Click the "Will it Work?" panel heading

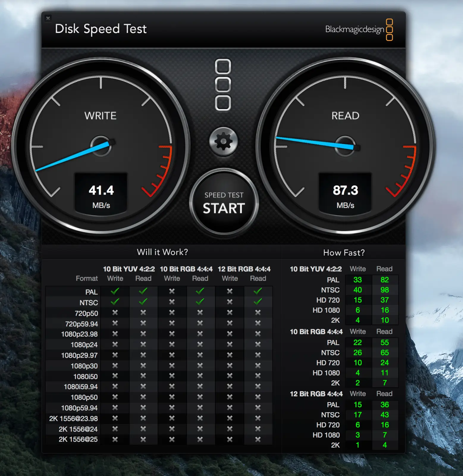[x=162, y=252]
